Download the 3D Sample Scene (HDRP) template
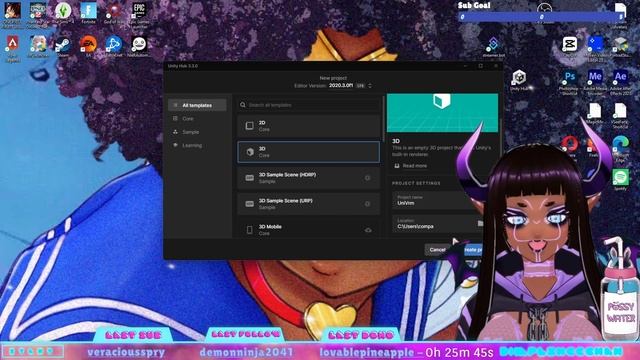The width and height of the screenshot is (640, 360). pos(367,178)
